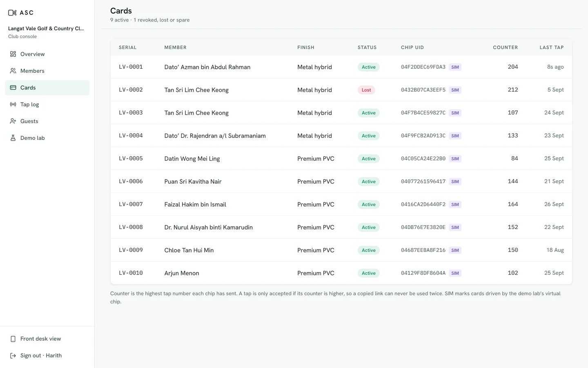Open the Demo lab page
This screenshot has height=368, width=588.
pyautogui.click(x=47, y=138)
